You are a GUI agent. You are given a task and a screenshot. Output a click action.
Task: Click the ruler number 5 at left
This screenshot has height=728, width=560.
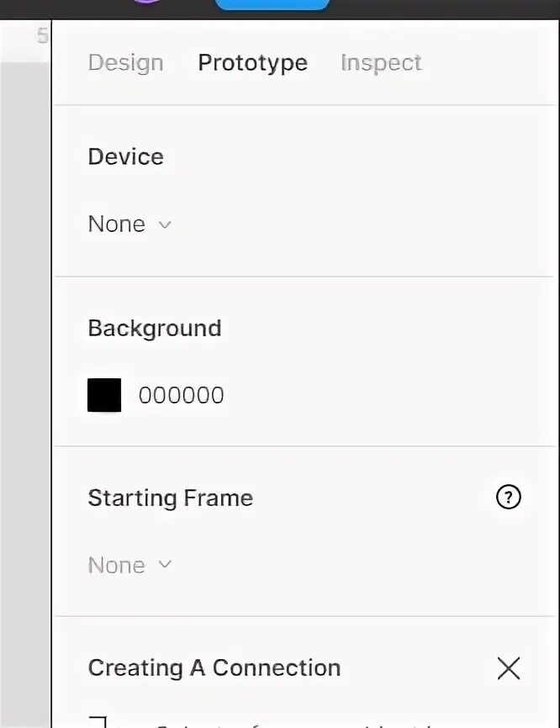click(x=42, y=36)
